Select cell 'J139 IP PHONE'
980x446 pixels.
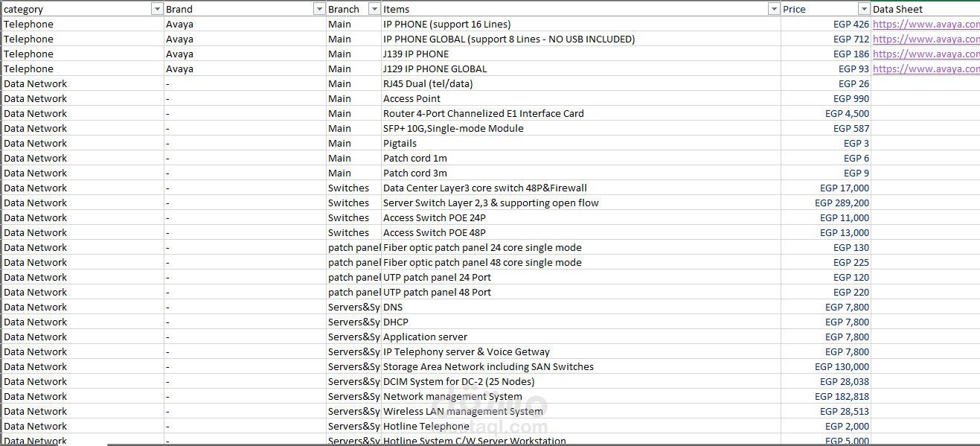point(581,54)
